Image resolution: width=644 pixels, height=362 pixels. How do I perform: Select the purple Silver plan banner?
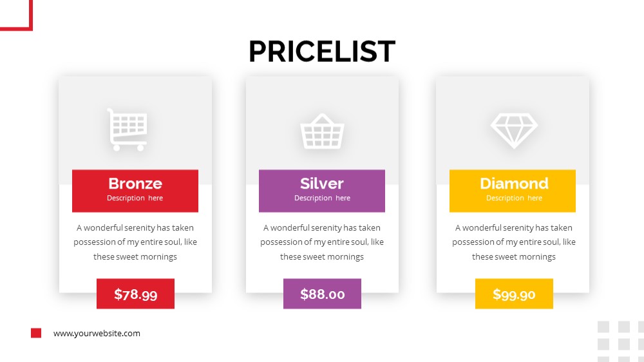(322, 191)
